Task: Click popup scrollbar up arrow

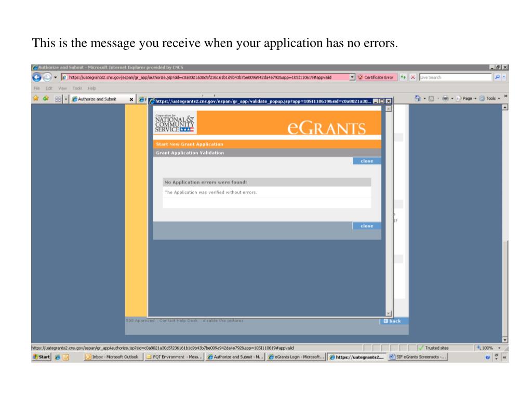Action: tap(389, 109)
